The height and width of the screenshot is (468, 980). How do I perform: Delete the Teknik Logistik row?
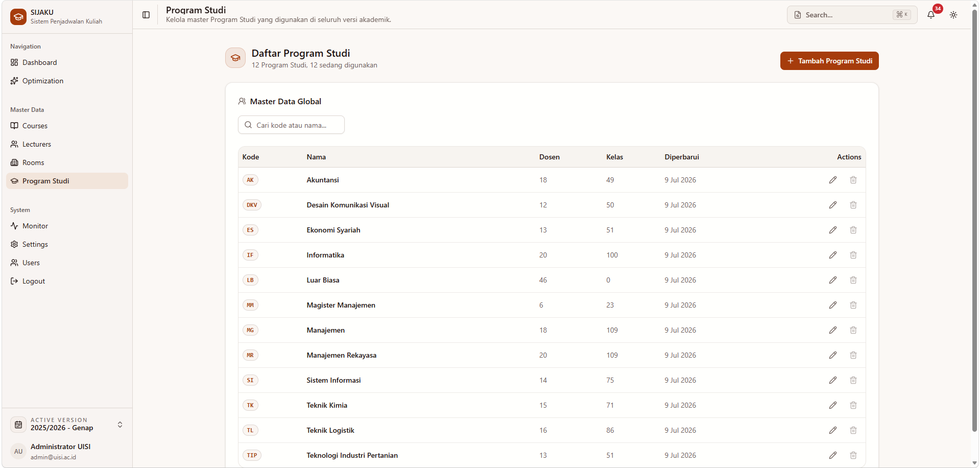click(853, 430)
